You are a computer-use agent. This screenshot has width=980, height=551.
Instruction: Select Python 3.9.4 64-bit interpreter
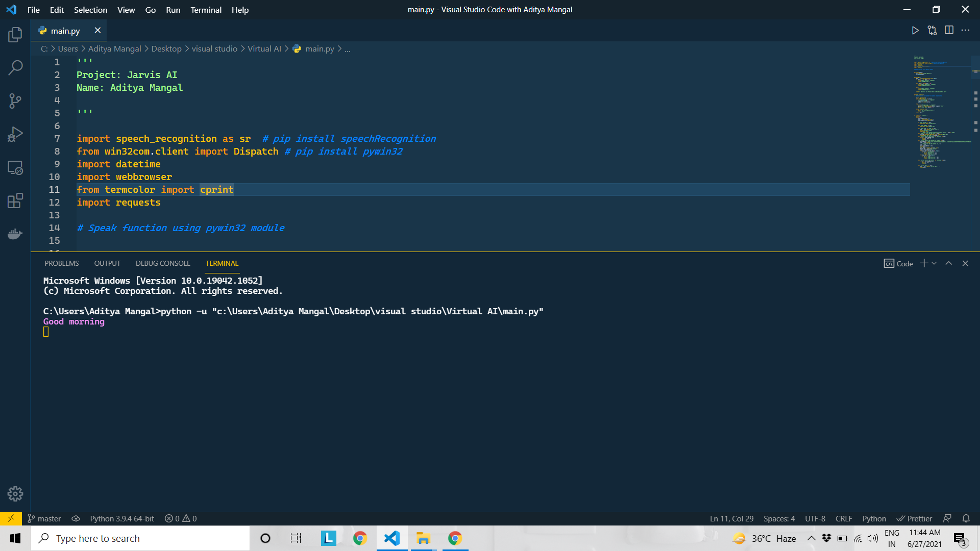(x=122, y=518)
